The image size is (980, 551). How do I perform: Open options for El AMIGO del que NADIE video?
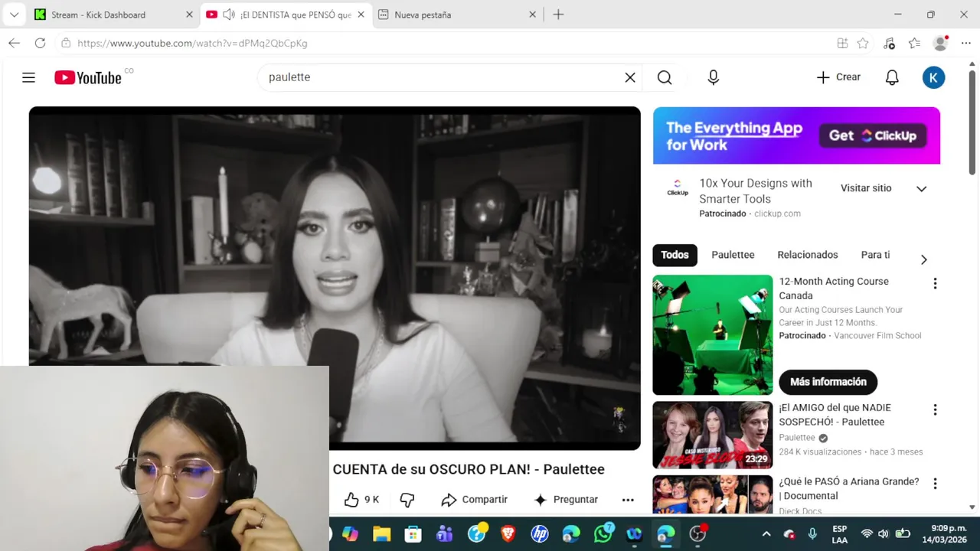935,409
